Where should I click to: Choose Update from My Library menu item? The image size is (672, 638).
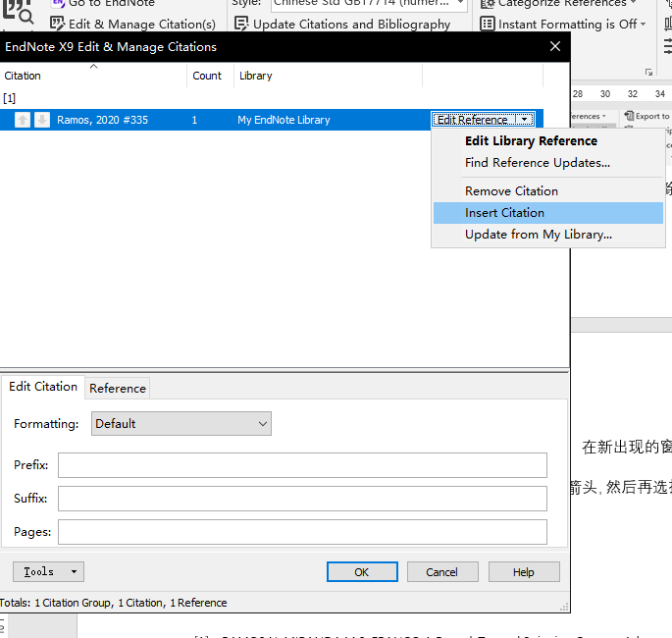point(539,235)
